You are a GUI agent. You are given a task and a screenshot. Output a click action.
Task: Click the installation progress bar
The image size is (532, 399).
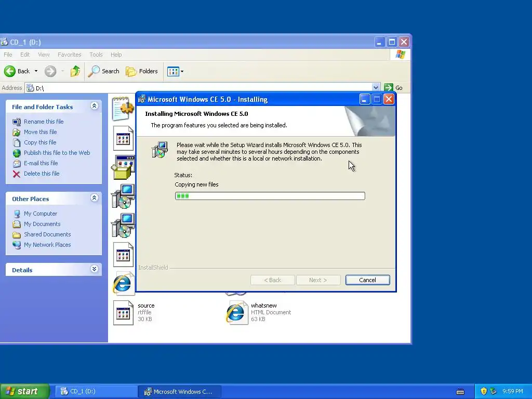pyautogui.click(x=270, y=196)
